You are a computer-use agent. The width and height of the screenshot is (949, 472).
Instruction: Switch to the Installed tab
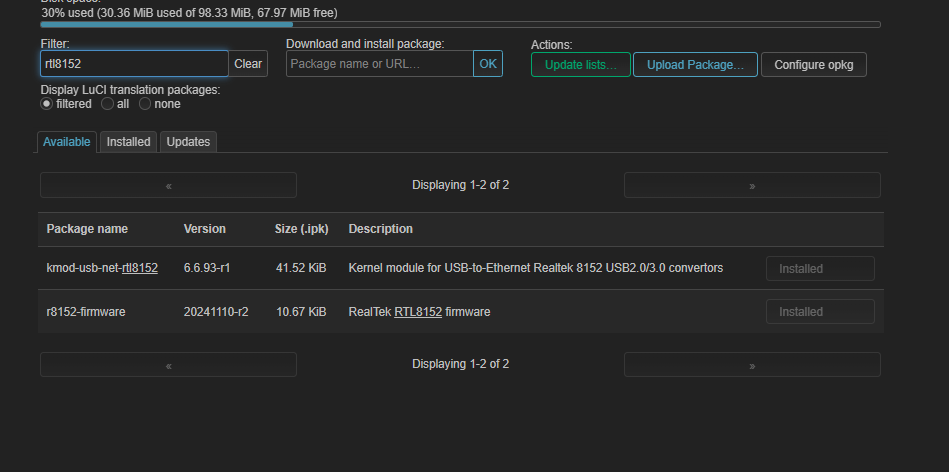(128, 142)
